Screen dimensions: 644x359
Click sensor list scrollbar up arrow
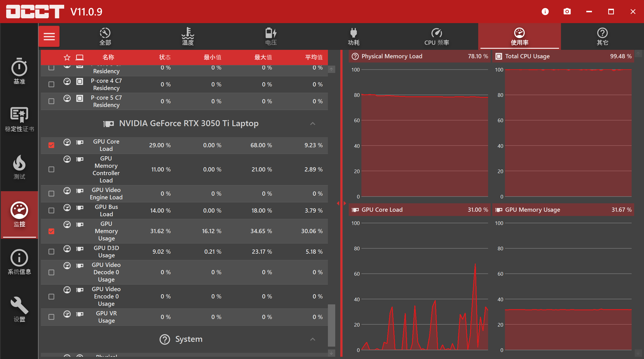332,69
